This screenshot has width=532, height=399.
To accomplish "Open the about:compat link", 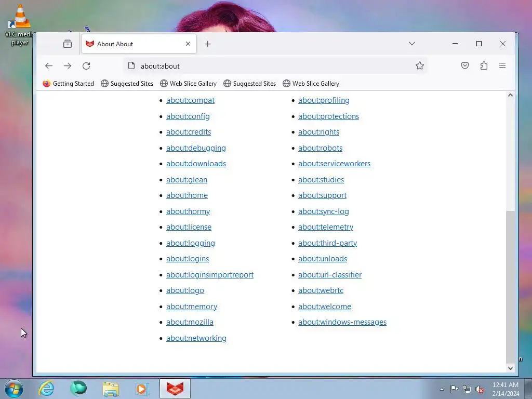I will click(x=190, y=100).
